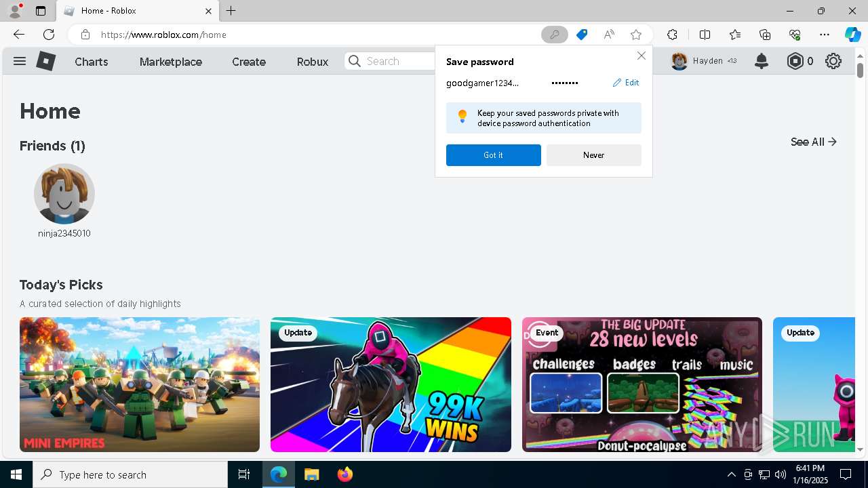
Task: Open browser extensions puzzle icon
Action: pos(672,35)
